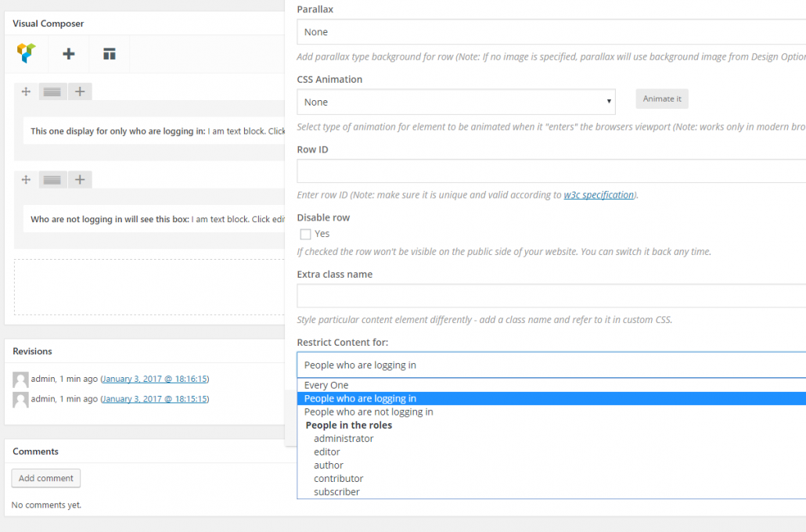Click first row's column layout icon
This screenshot has height=532, width=806.
(x=52, y=92)
